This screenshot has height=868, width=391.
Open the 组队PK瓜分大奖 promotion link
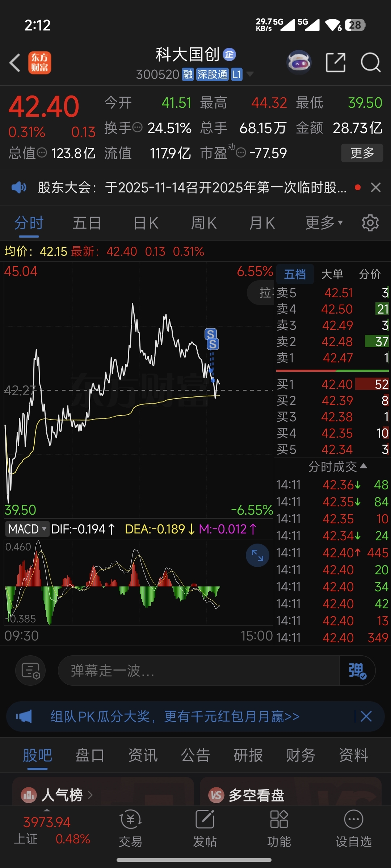[x=175, y=716]
